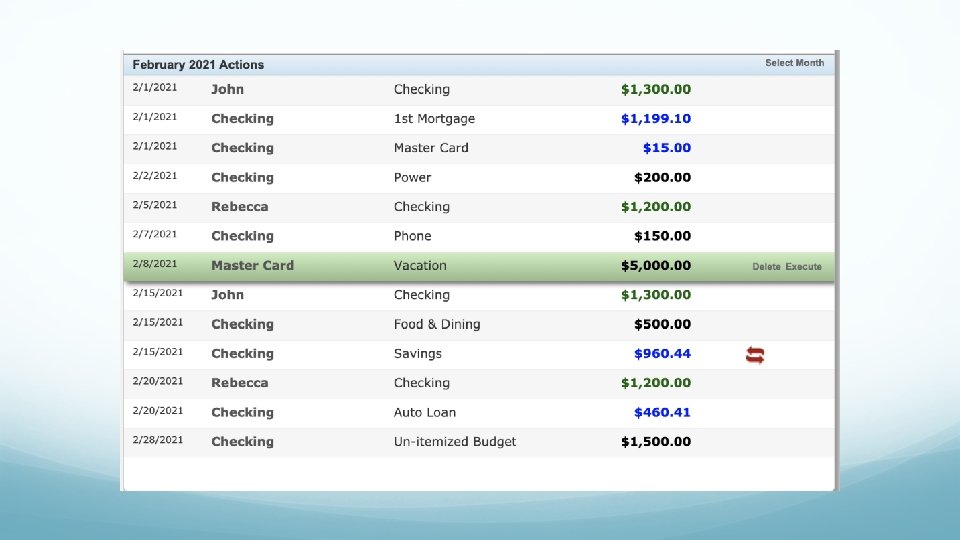Select John's 2/15/2021 paycheck amount
This screenshot has height=540, width=960.
(656, 295)
